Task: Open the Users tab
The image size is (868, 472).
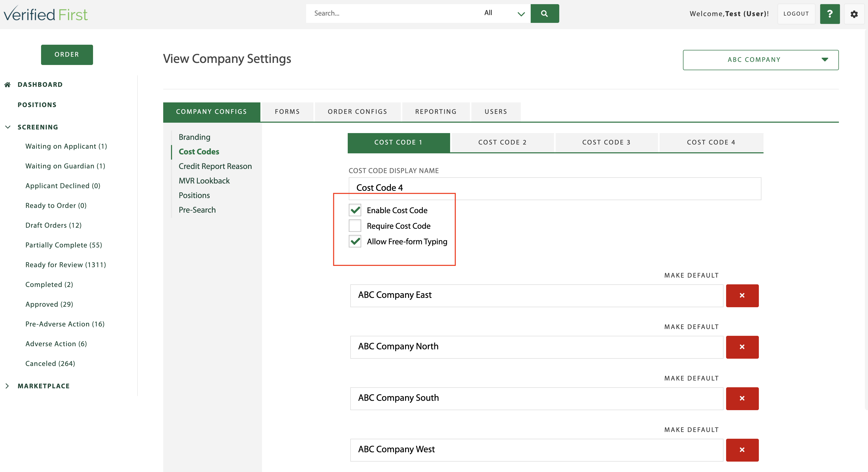Action: click(496, 112)
